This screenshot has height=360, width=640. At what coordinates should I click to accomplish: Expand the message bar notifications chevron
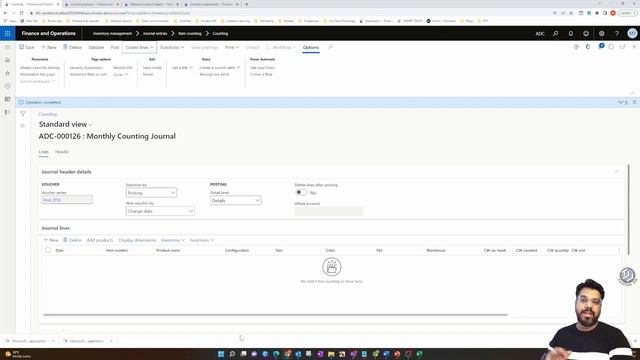point(620,102)
